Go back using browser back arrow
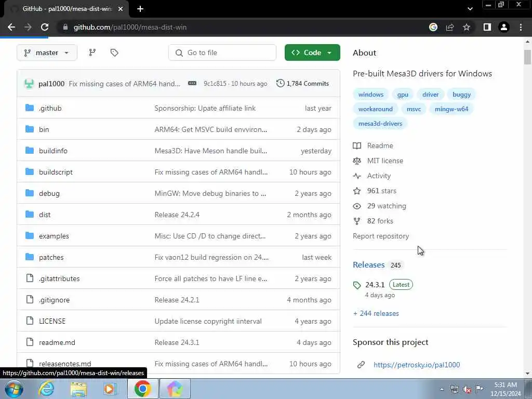 coord(11,27)
